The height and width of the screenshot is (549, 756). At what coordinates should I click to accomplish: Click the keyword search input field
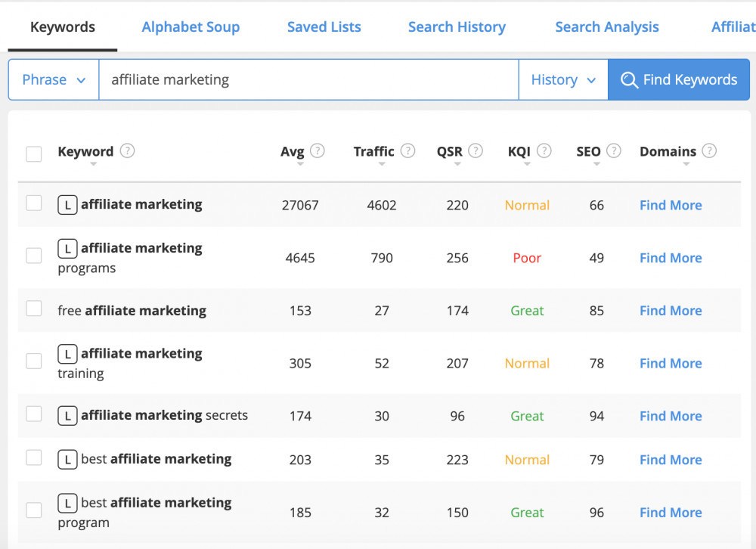308,79
